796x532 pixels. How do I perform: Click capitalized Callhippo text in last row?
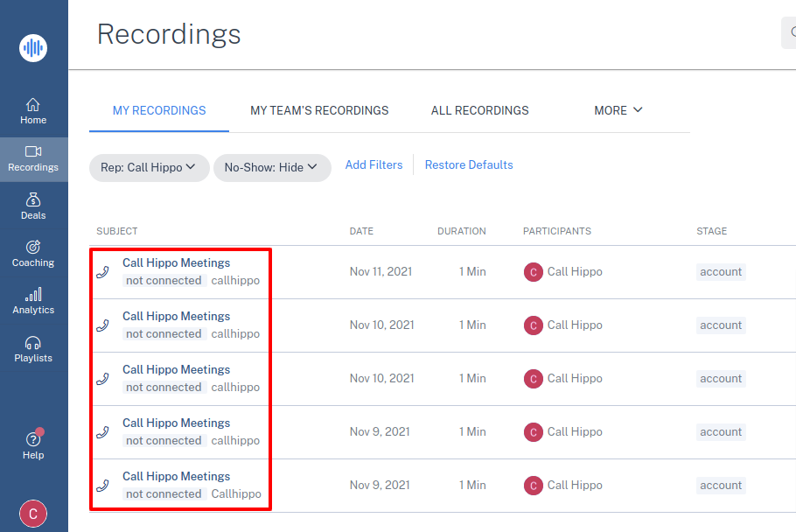point(236,493)
